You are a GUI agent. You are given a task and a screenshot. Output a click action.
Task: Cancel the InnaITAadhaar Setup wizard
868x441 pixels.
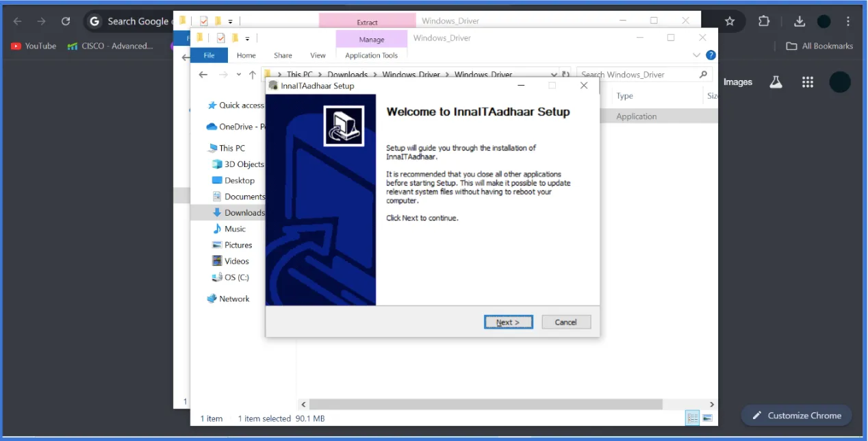click(566, 322)
